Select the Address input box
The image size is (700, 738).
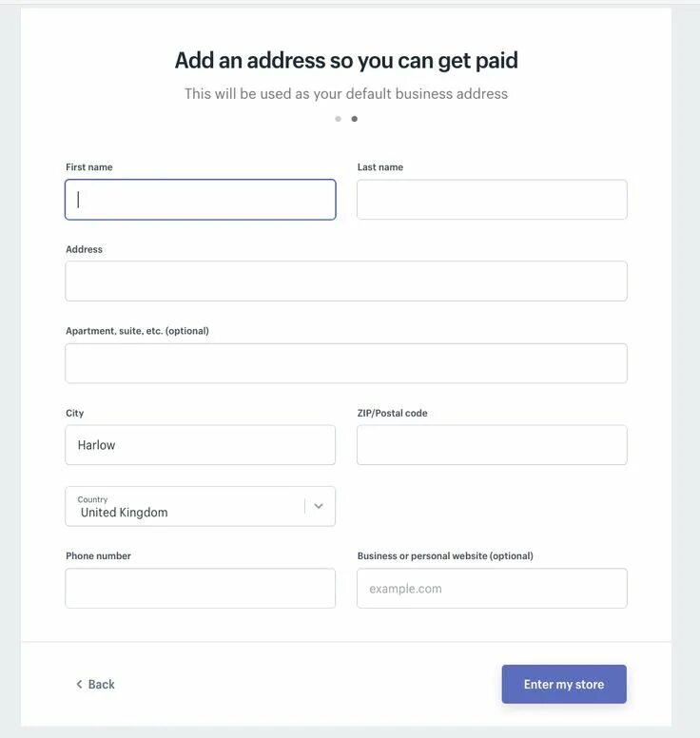coord(346,282)
